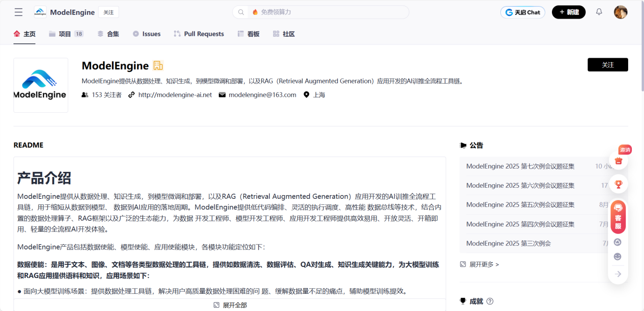Screen dimensions: 644x311
Task: Click the trophy floating icon
Action: click(618, 184)
